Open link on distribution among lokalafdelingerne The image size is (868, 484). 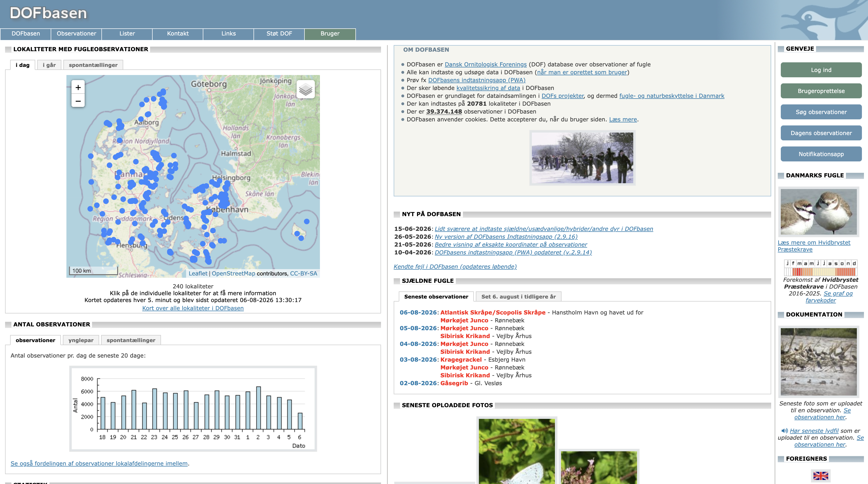99,463
